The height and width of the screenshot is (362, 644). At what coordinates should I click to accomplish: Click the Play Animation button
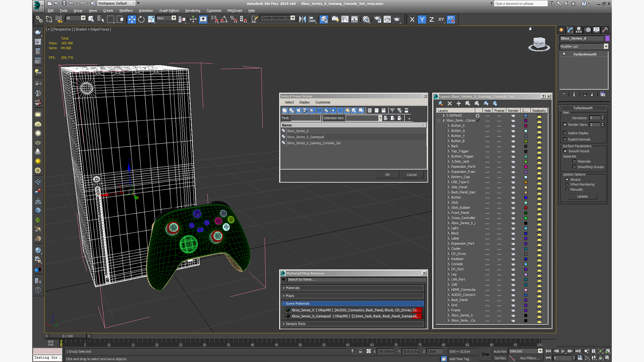[563, 351]
